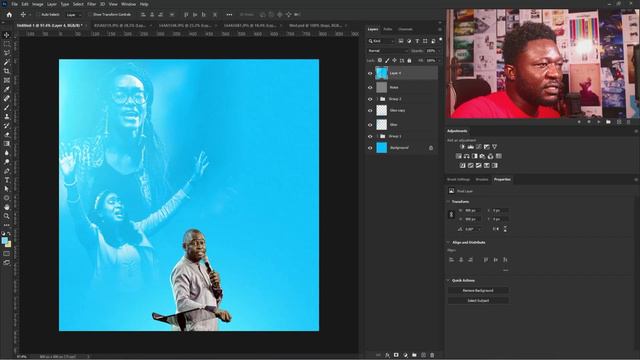The height and width of the screenshot is (360, 640).
Task: Select the Zoom tool
Action: (7, 216)
